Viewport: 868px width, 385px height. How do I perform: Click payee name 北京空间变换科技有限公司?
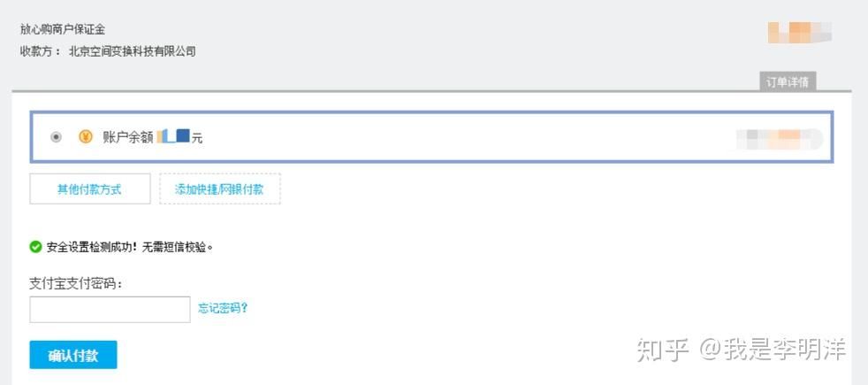pos(133,51)
